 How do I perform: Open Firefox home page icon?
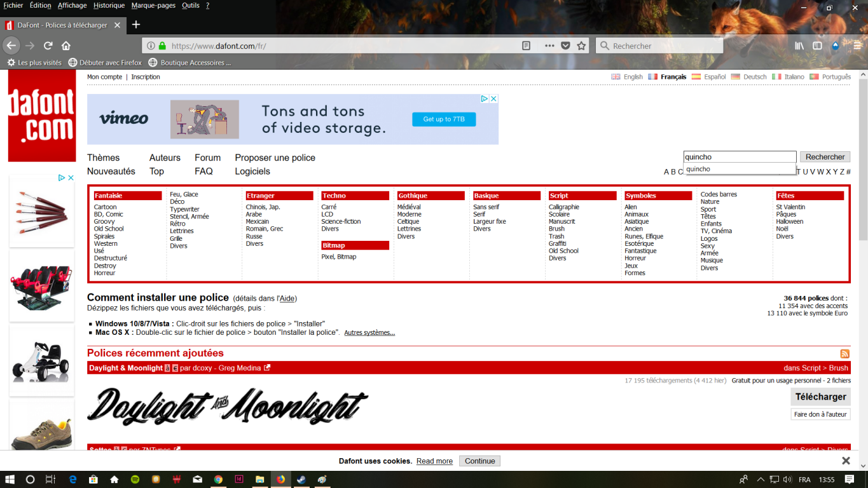click(x=66, y=46)
